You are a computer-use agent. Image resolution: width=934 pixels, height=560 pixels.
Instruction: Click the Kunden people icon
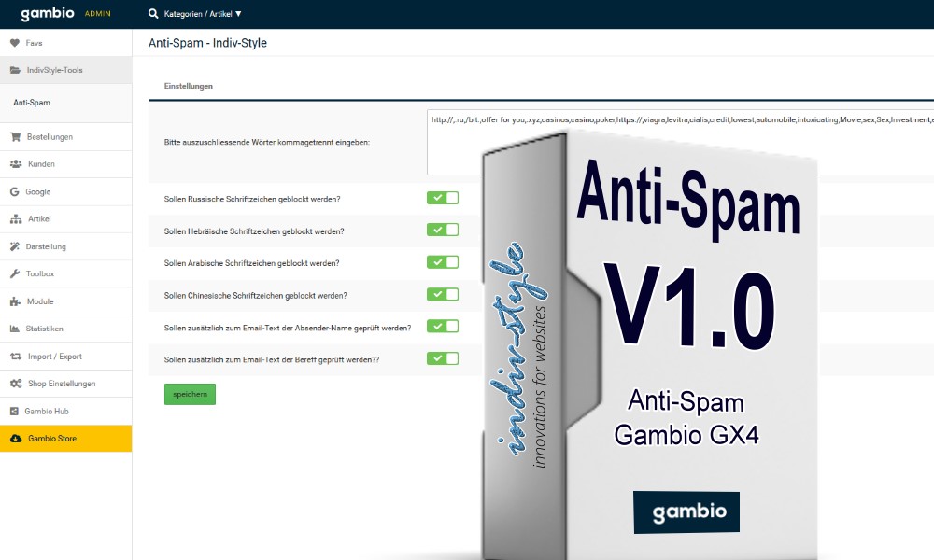pyautogui.click(x=16, y=163)
